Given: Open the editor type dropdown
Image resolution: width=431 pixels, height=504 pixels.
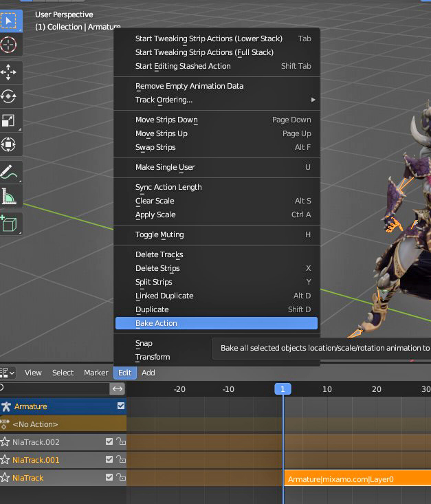Looking at the screenshot, I should (x=8, y=373).
